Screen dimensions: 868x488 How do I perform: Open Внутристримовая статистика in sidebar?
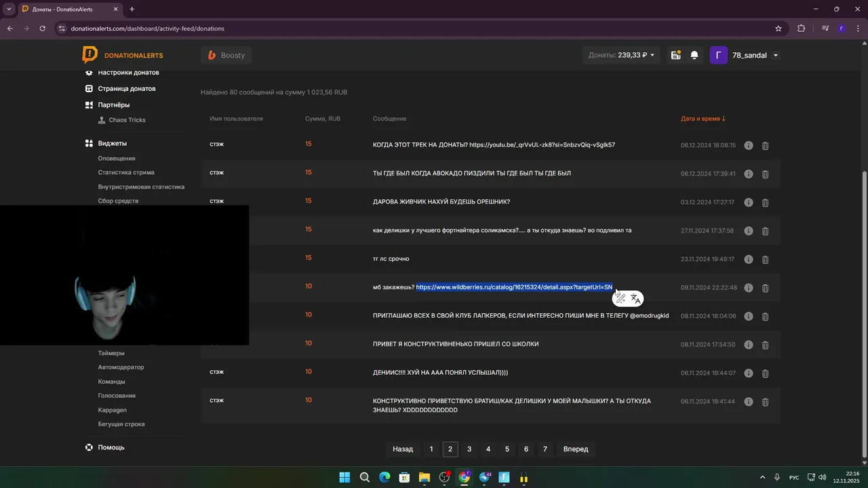(x=141, y=187)
